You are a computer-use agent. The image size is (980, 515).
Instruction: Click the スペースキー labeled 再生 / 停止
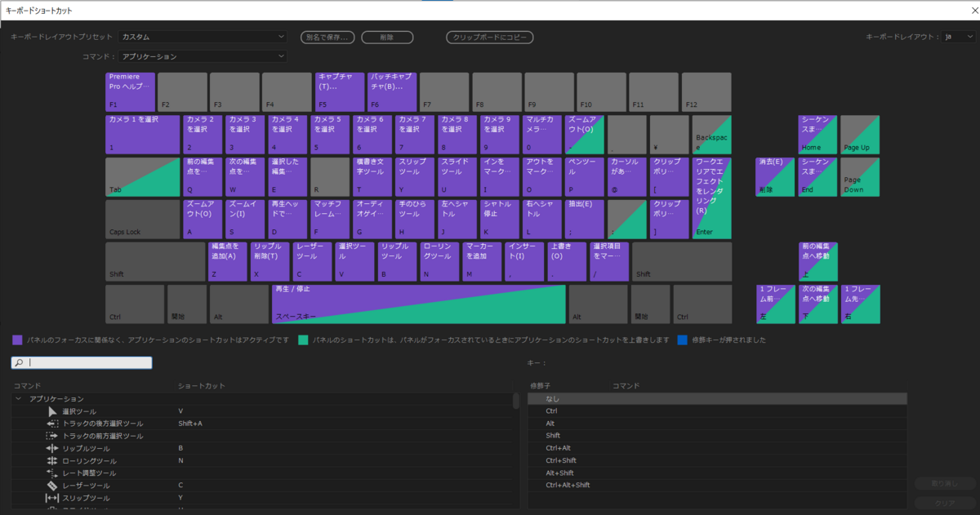[x=419, y=304]
